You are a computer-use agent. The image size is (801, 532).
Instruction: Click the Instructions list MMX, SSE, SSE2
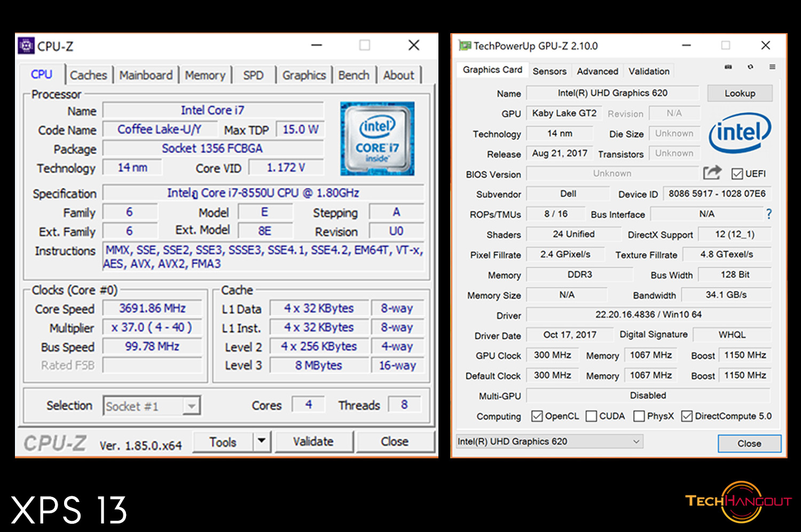(x=263, y=257)
